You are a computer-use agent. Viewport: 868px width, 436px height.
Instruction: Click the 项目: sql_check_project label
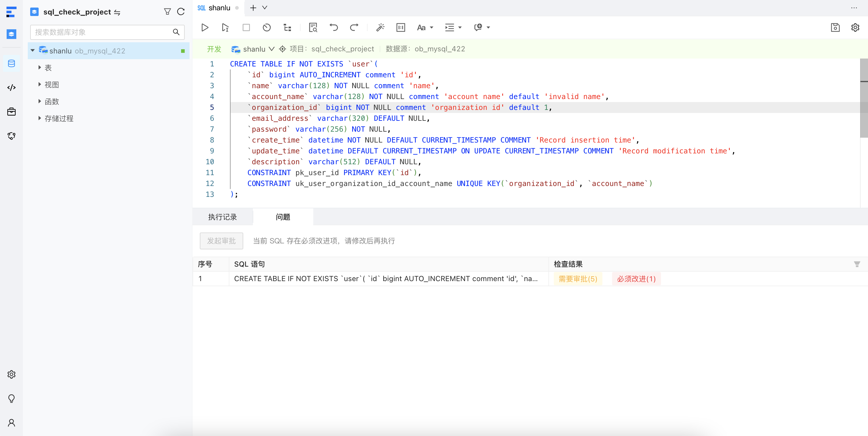click(x=332, y=49)
